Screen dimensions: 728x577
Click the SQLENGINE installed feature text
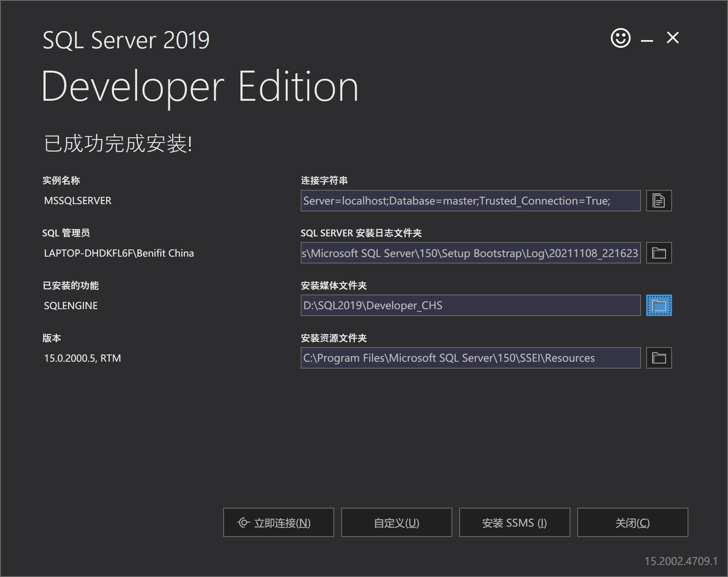click(71, 306)
